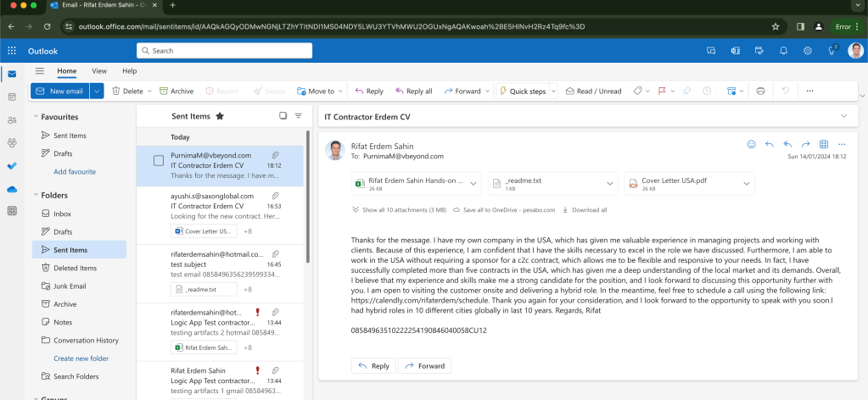The image size is (868, 400).
Task: Switch to the Help tab
Action: [130, 71]
